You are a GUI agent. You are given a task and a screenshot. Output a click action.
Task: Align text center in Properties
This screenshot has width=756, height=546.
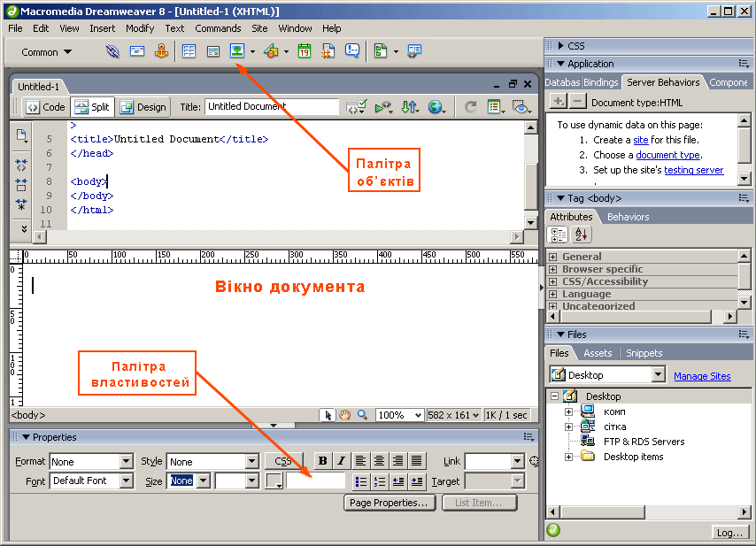pos(379,461)
